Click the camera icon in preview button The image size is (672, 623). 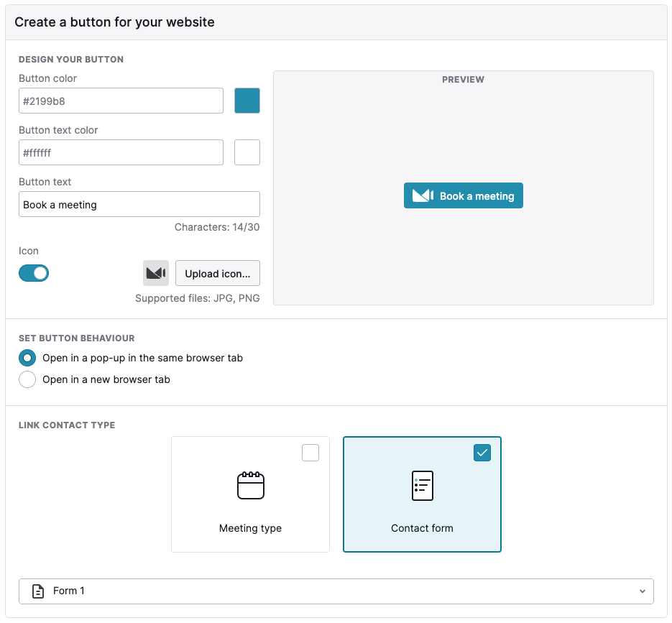point(423,195)
